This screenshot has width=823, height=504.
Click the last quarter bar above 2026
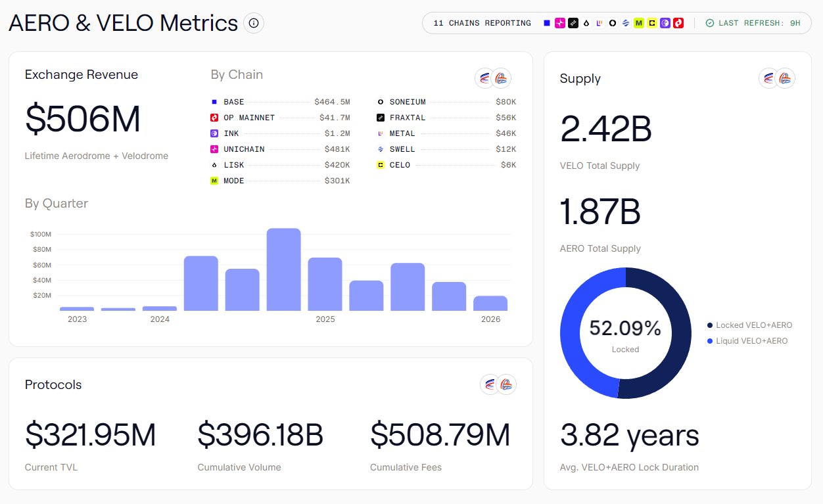(490, 303)
